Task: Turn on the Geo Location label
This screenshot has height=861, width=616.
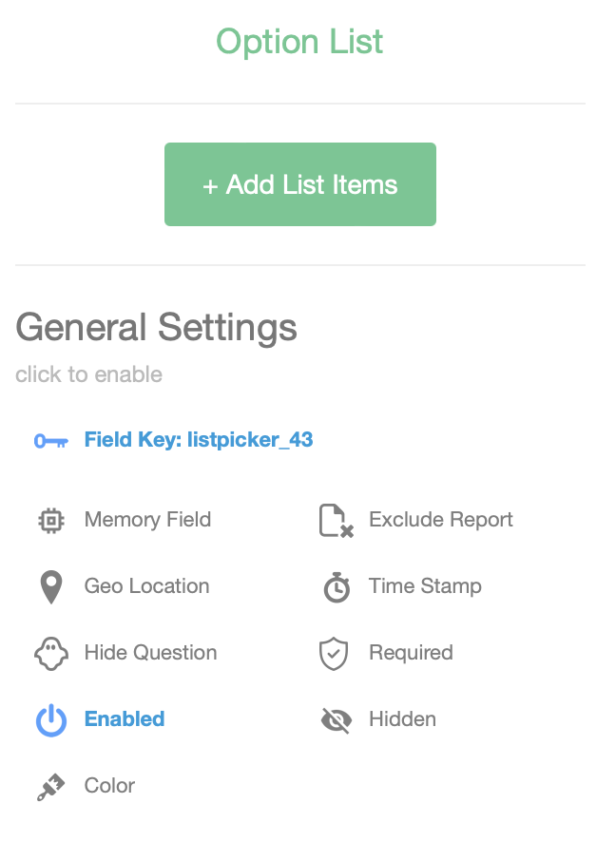Action: [146, 586]
